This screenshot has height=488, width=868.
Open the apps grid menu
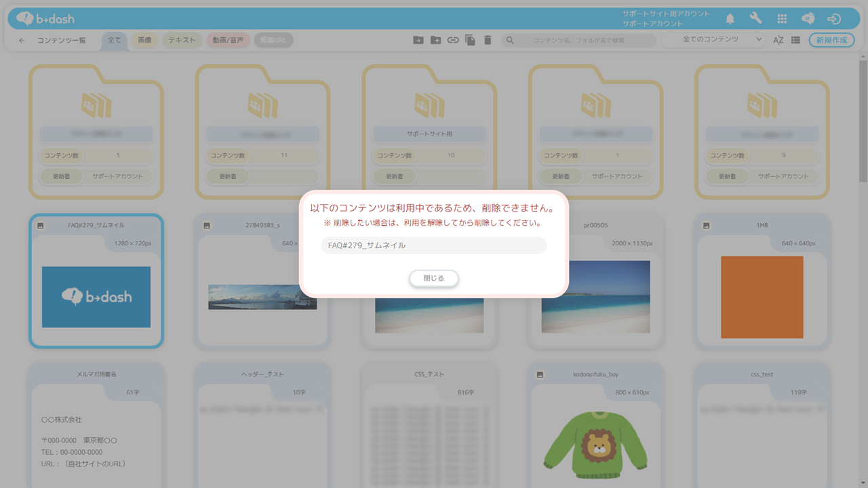[x=782, y=18]
